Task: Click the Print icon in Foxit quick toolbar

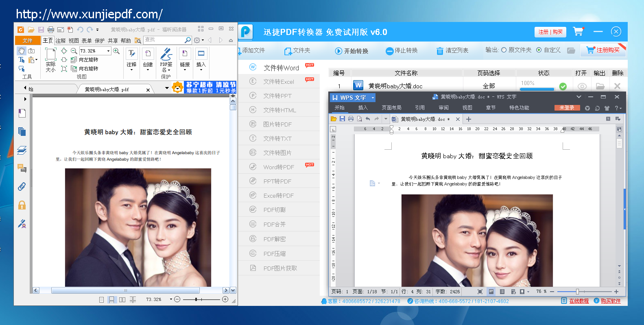Action: tap(51, 30)
